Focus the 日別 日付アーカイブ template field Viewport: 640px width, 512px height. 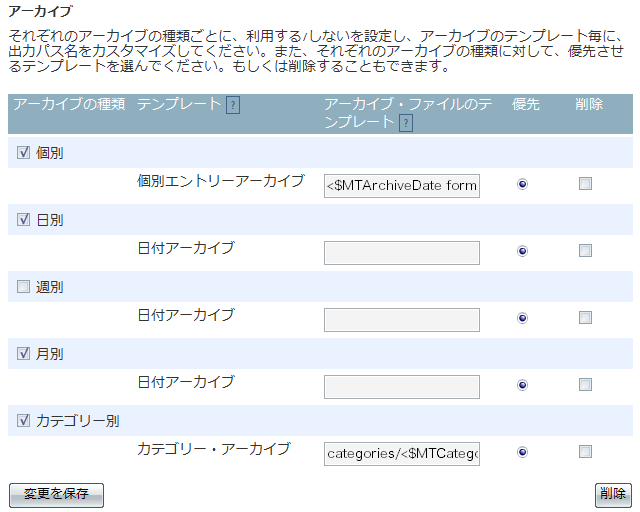[x=402, y=253]
